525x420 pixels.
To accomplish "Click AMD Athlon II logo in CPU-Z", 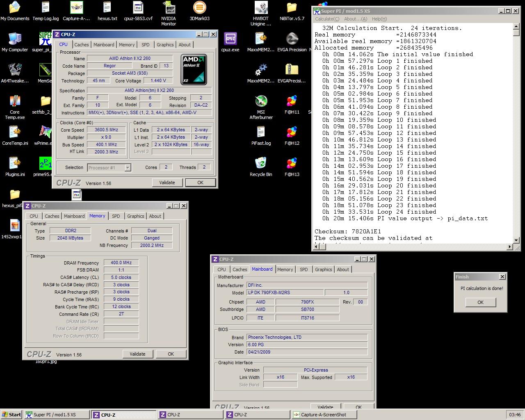I will coord(194,70).
